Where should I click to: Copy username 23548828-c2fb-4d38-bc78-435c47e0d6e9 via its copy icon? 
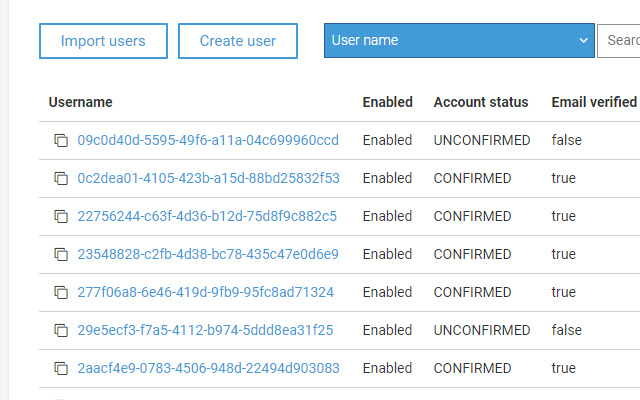click(x=61, y=254)
